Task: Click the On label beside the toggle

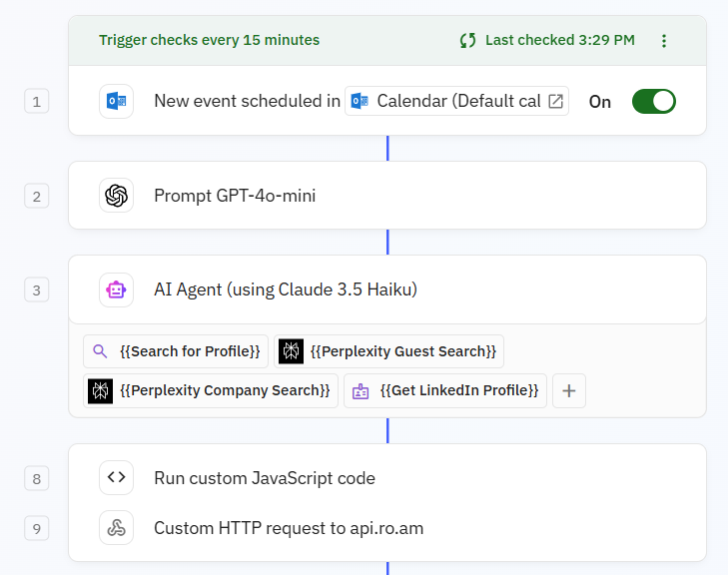Action: (x=600, y=102)
